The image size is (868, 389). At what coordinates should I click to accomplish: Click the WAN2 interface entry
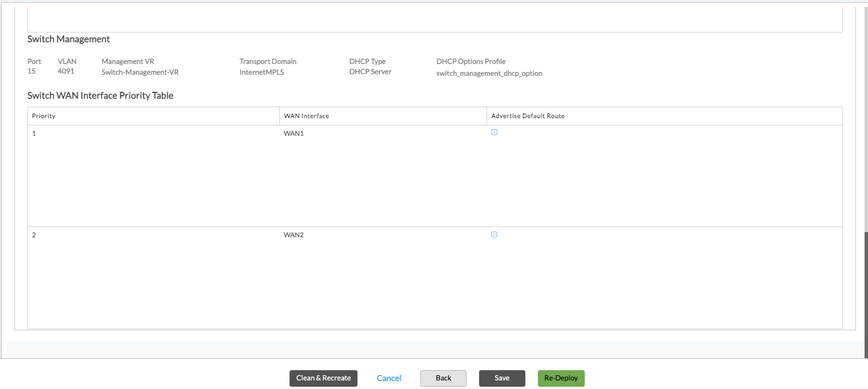coord(294,235)
